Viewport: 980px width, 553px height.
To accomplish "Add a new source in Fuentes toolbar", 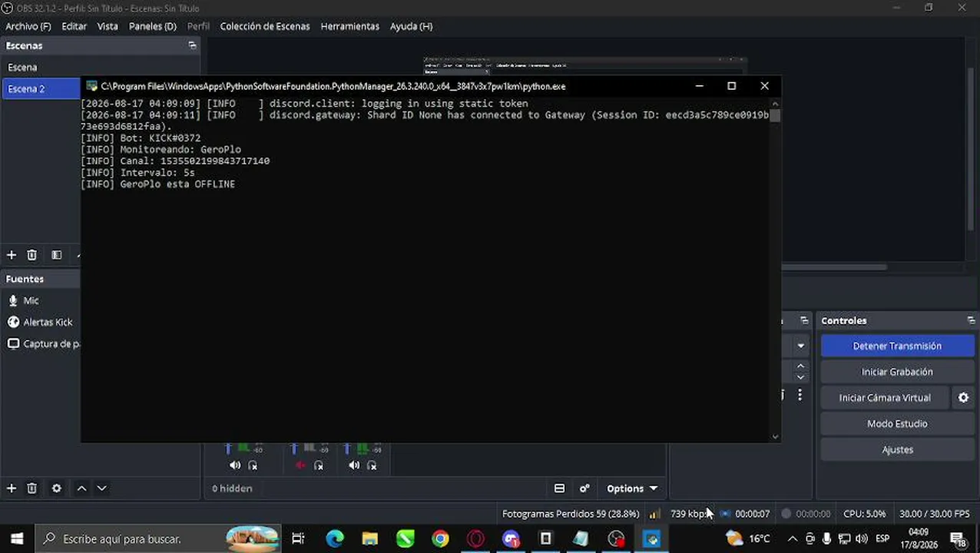I will [x=12, y=488].
